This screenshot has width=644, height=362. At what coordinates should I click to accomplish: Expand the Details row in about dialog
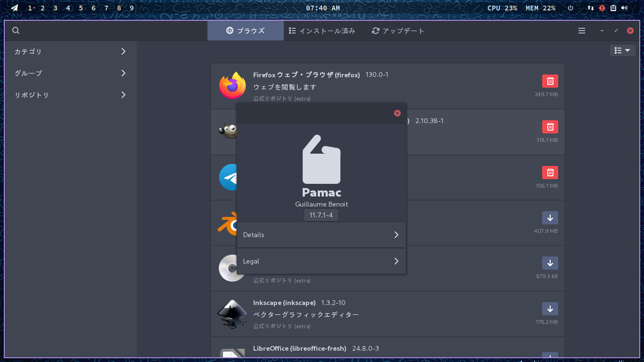coord(321,235)
